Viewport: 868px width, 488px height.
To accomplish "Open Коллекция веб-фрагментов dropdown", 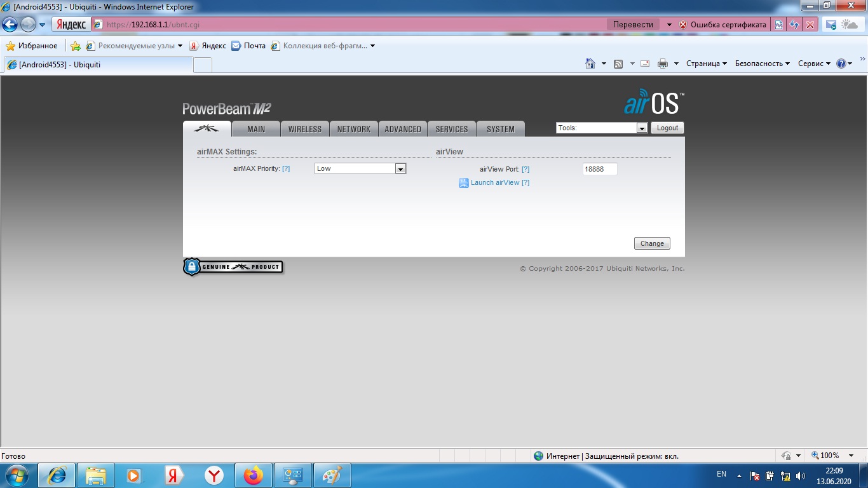I will click(x=323, y=46).
